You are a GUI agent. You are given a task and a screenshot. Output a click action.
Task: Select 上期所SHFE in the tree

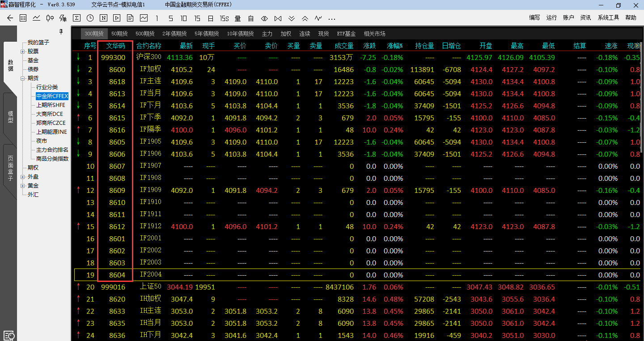(51, 105)
